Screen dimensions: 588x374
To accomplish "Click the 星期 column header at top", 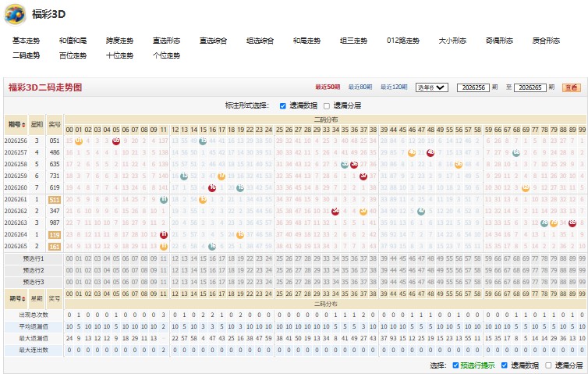I will click(37, 125).
